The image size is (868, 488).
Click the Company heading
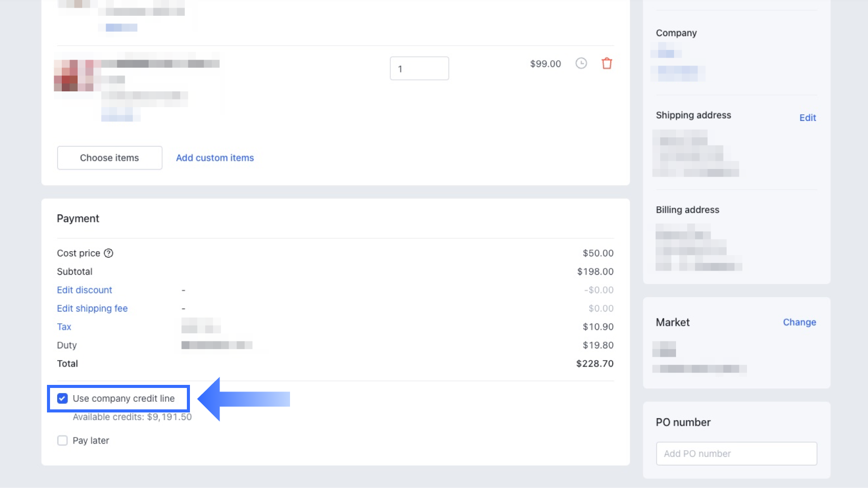click(676, 33)
